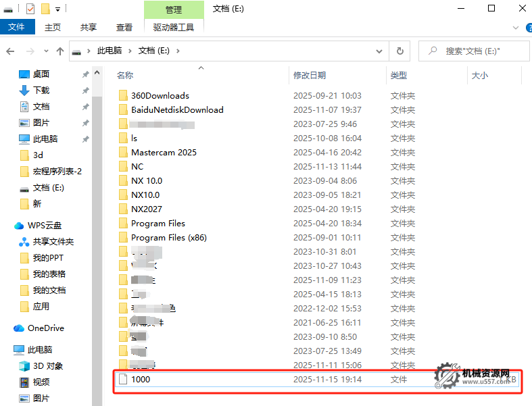Switch to the 共享 ribbon tab
Viewport: 532px width, 406px height.
coord(89,27)
